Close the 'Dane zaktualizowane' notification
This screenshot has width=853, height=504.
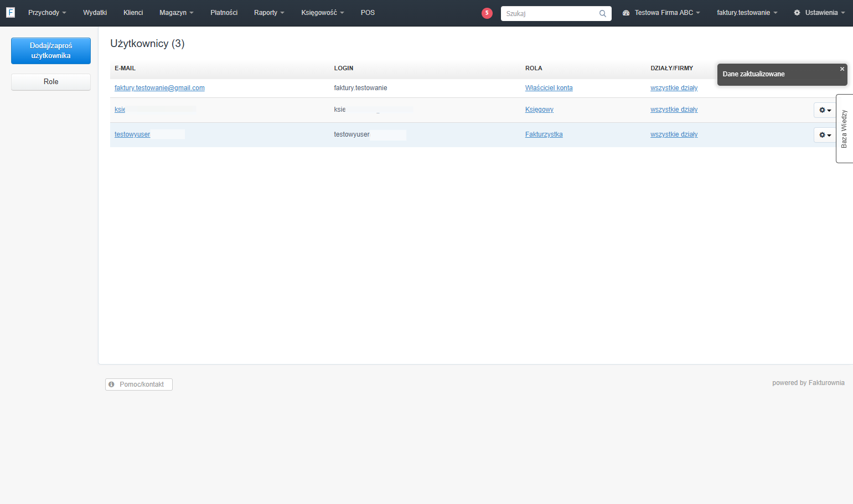(x=842, y=69)
